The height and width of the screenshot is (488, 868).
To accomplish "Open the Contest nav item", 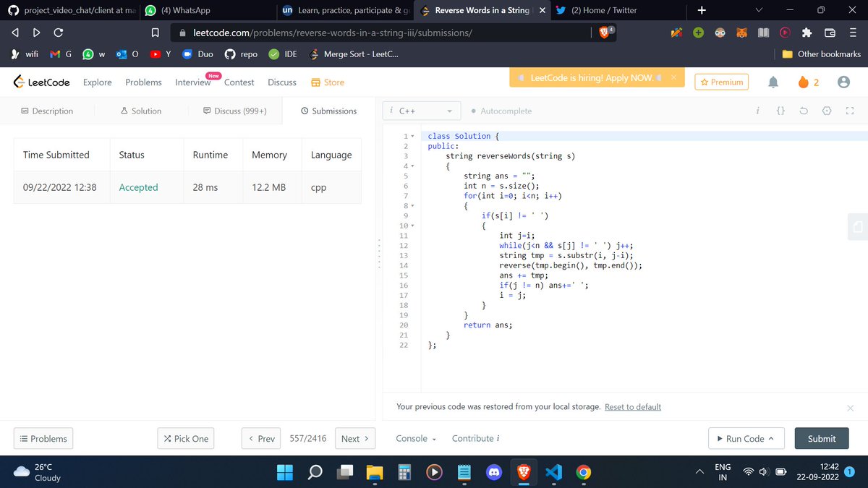I will [x=239, y=82].
